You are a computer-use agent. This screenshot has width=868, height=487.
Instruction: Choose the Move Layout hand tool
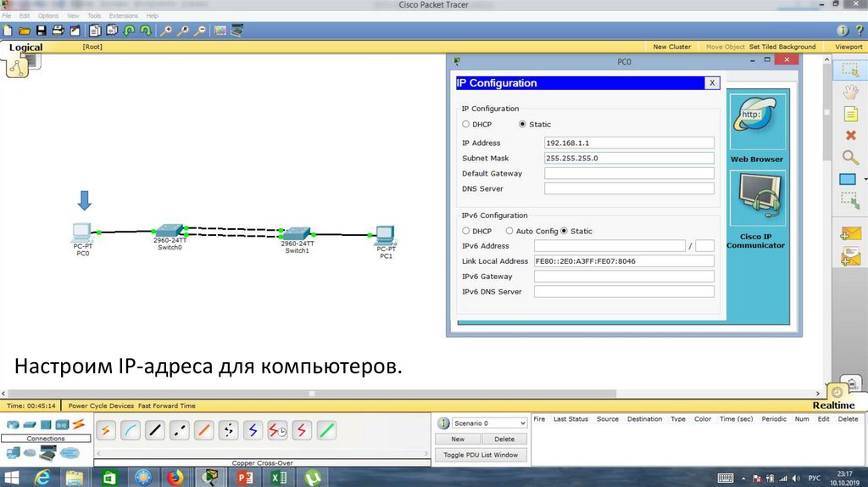pos(850,92)
